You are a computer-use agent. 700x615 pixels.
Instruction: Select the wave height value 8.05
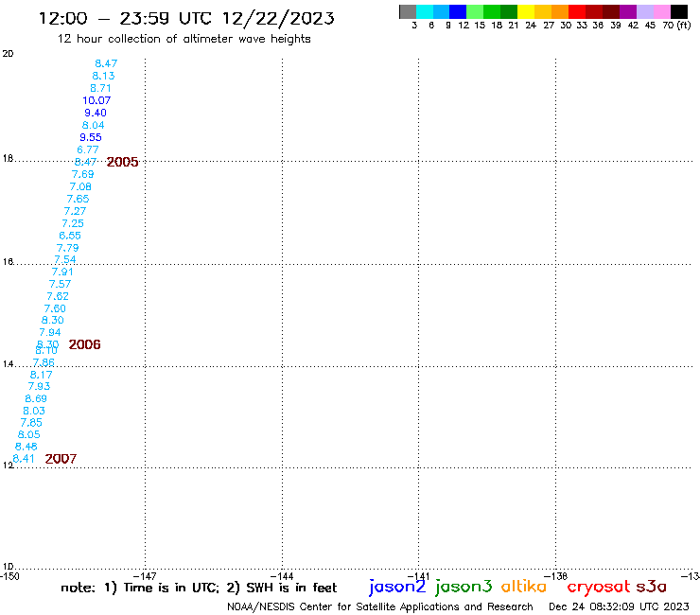[x=29, y=434]
